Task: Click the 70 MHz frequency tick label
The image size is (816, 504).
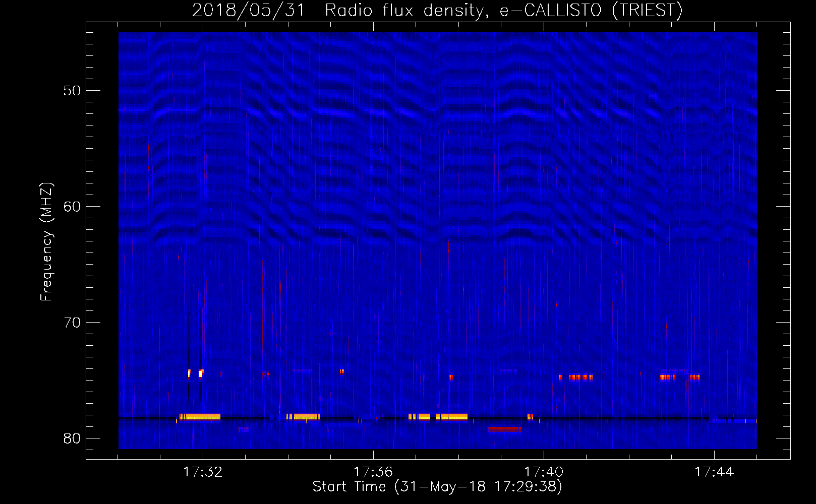Action: click(x=72, y=323)
